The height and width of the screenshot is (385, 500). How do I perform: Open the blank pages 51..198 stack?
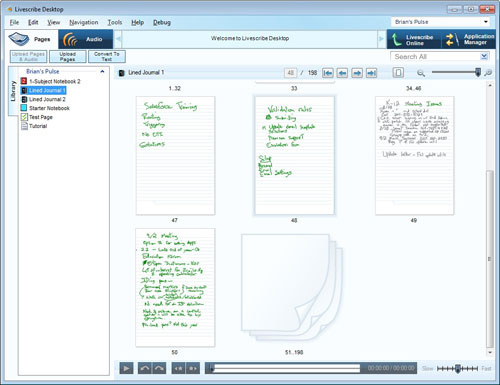tap(292, 288)
